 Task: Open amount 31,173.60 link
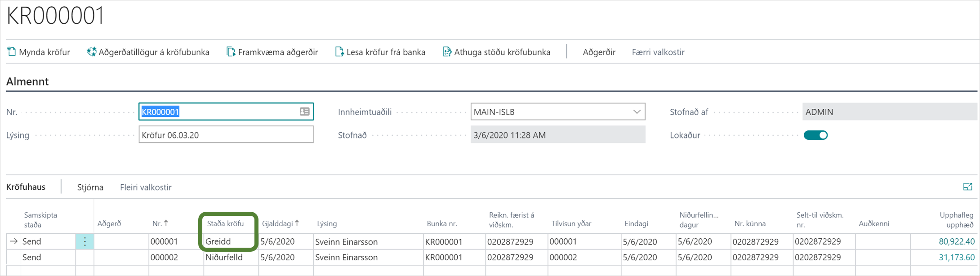coord(956,258)
